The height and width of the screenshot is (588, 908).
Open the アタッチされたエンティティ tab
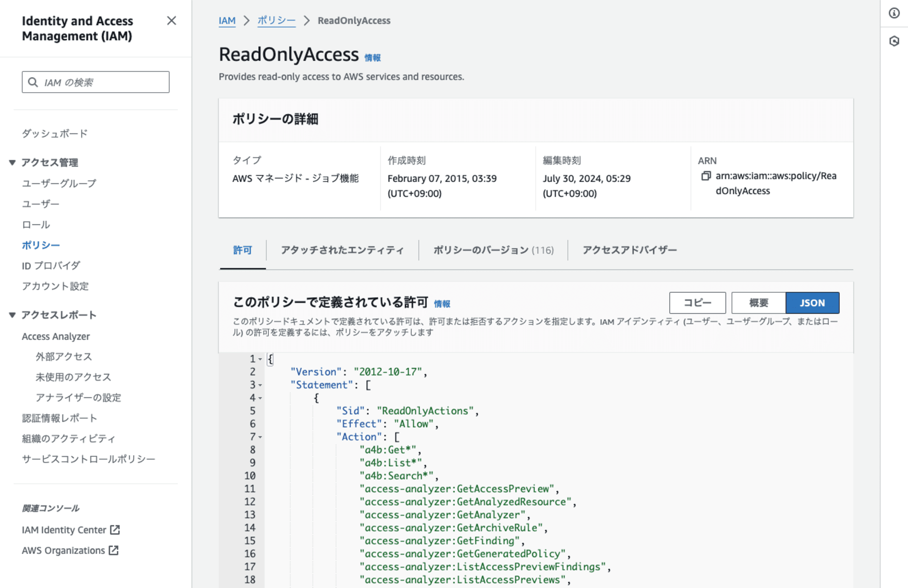pyautogui.click(x=342, y=250)
